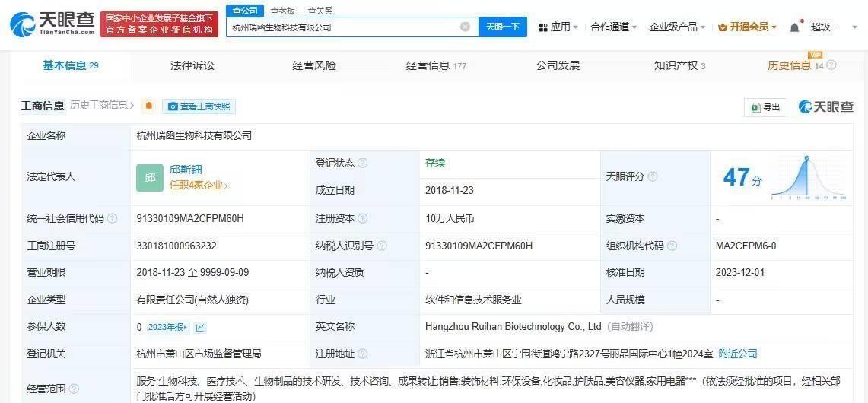Click the 47分 score value
868x403 pixels.
[742, 177]
